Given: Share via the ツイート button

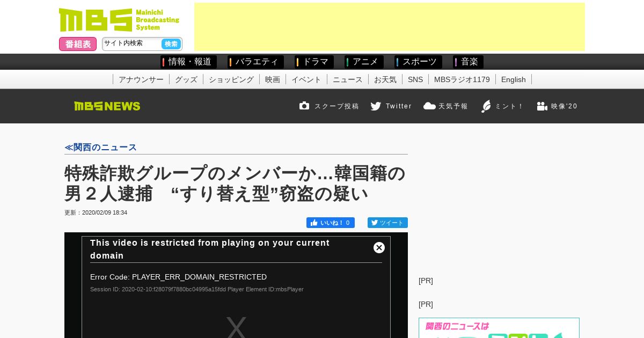Looking at the screenshot, I should (387, 223).
